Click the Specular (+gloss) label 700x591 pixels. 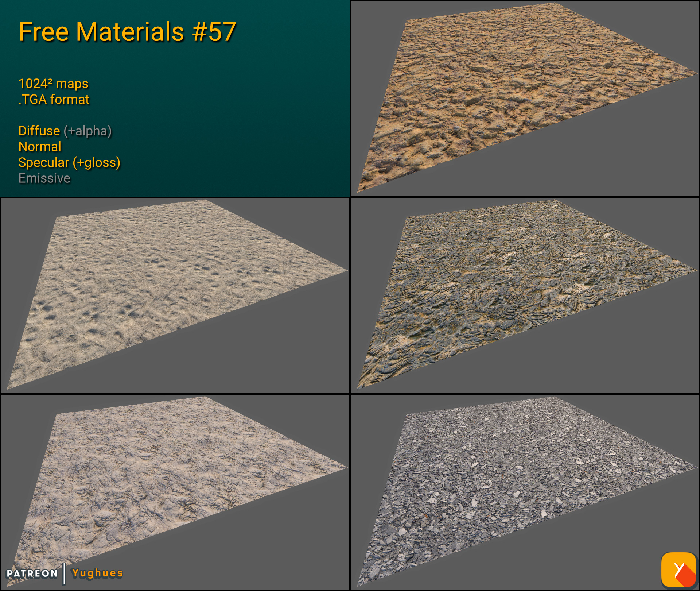[69, 163]
